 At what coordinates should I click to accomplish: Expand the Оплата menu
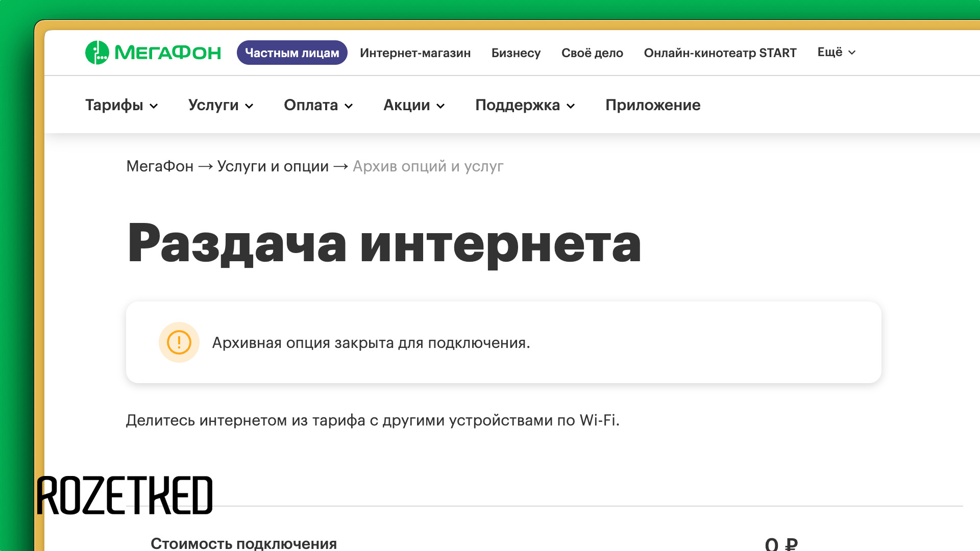[x=318, y=105]
